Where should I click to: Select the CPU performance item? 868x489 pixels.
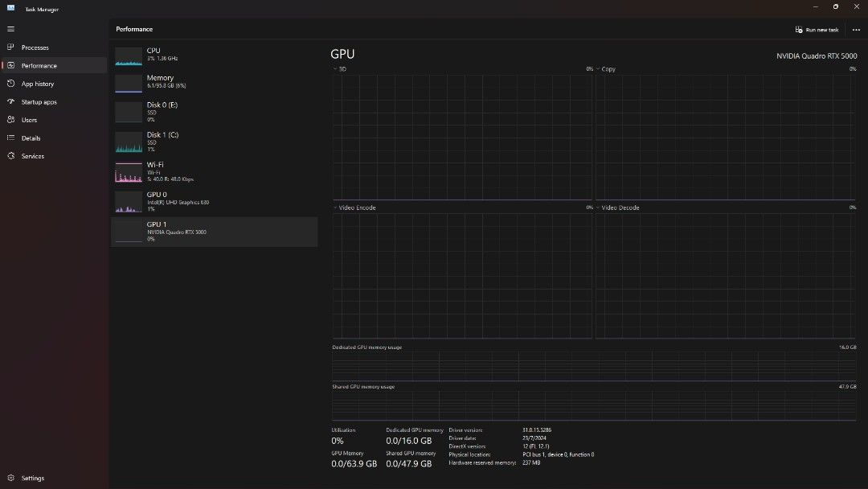(x=213, y=55)
